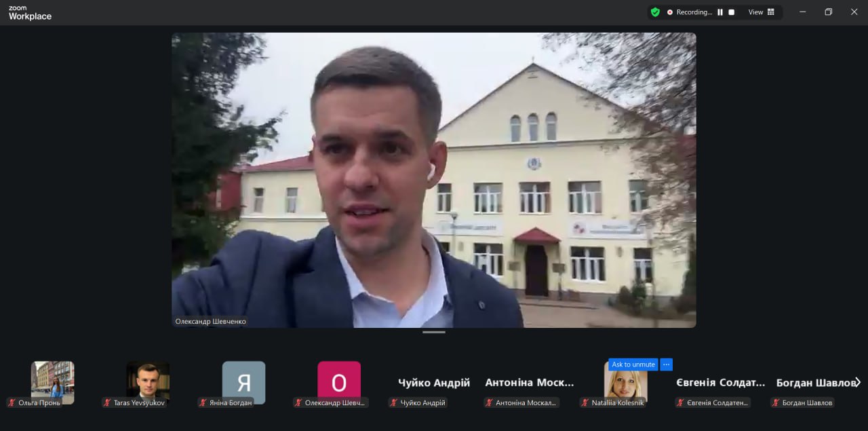Click the large Антоніна Моск... tile name
This screenshot has width=868, height=431.
pos(530,383)
